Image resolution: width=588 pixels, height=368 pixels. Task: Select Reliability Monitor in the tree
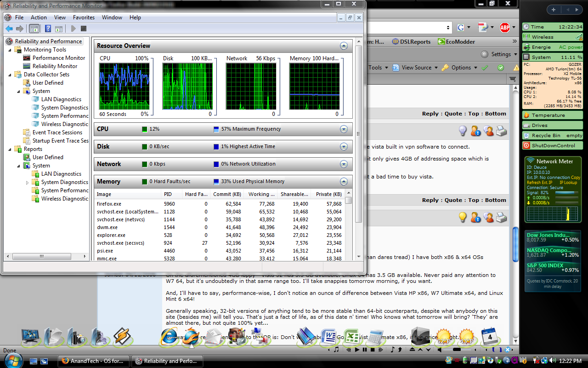point(55,66)
